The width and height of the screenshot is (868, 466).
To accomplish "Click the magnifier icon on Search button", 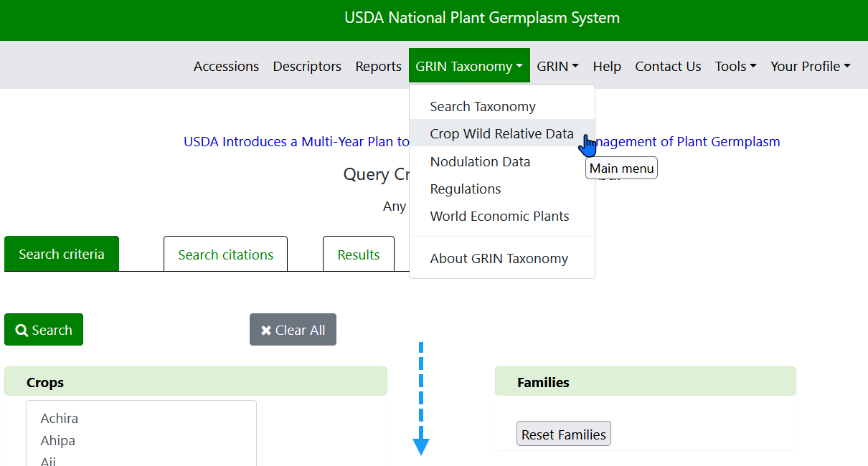I will tap(22, 331).
